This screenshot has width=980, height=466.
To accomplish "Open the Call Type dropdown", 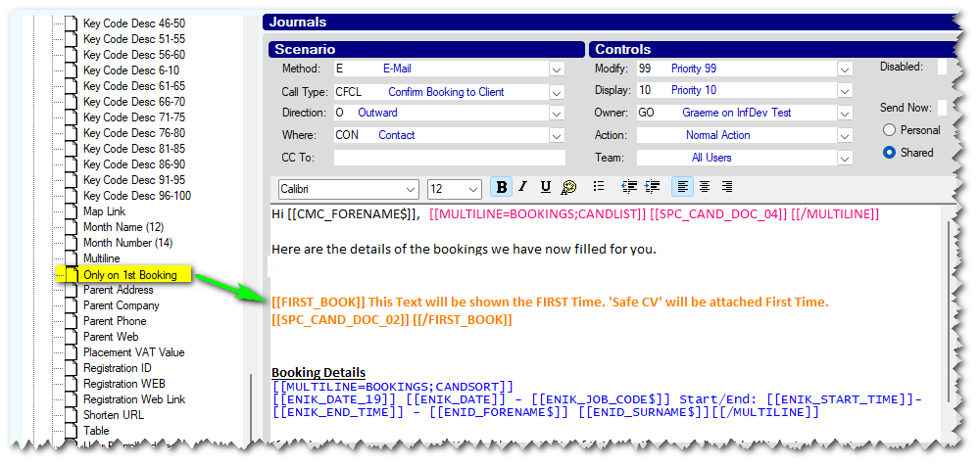I will pos(557,92).
